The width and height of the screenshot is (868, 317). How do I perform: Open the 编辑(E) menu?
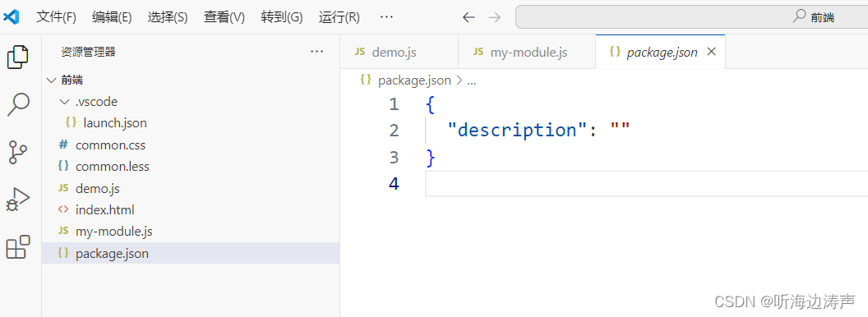pyautogui.click(x=112, y=17)
